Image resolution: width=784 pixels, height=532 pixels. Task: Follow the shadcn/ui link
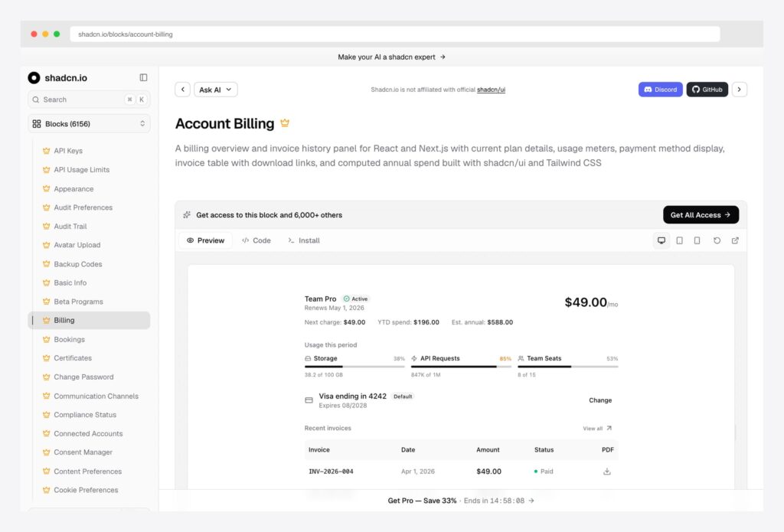[x=491, y=90]
